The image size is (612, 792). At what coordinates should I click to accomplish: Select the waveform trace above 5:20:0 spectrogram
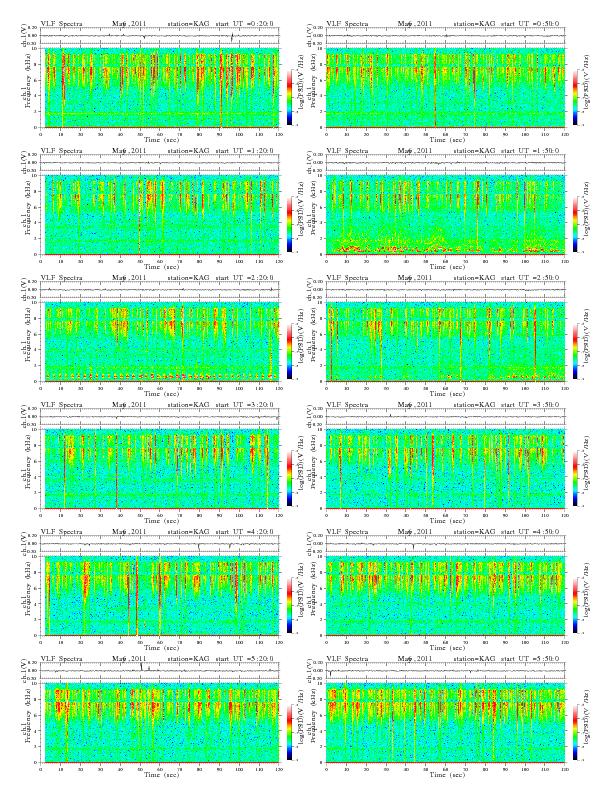pyautogui.click(x=160, y=671)
